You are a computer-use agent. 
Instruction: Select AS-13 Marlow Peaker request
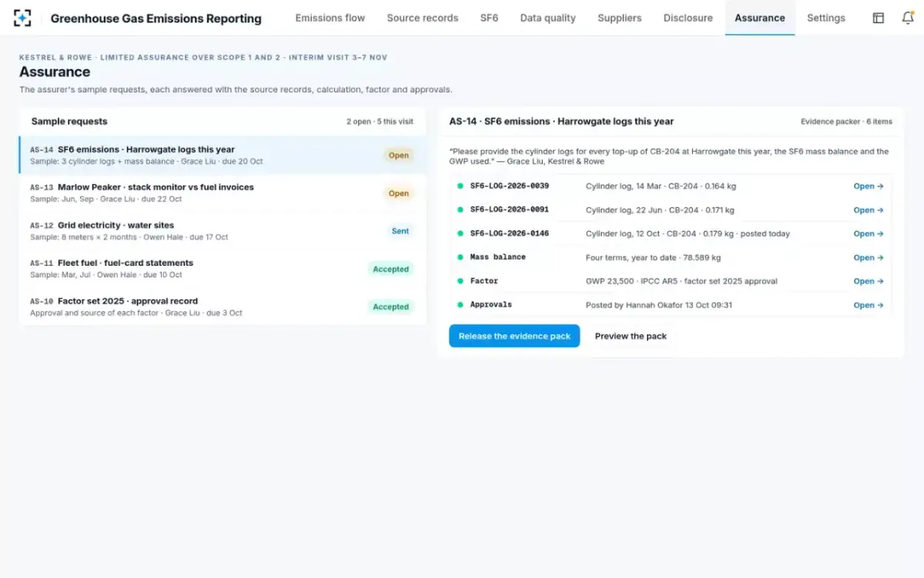coord(223,193)
